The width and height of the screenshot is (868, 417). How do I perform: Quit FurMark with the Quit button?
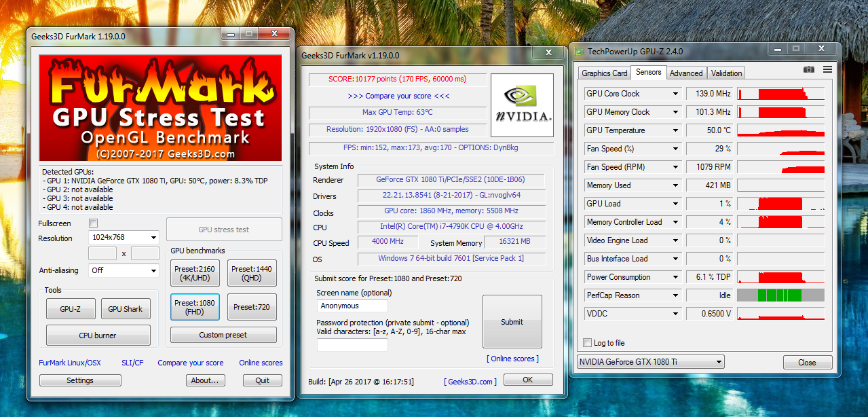(x=263, y=380)
